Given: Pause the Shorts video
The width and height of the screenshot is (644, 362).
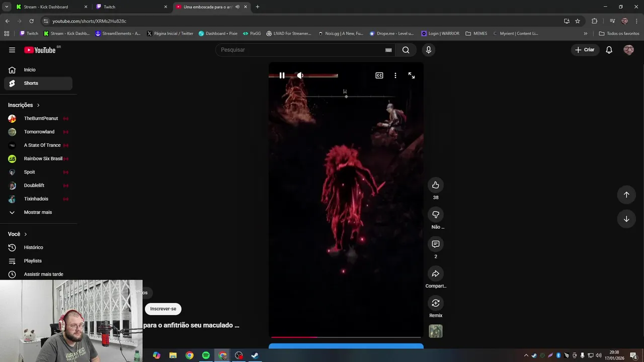Looking at the screenshot, I should (282, 75).
